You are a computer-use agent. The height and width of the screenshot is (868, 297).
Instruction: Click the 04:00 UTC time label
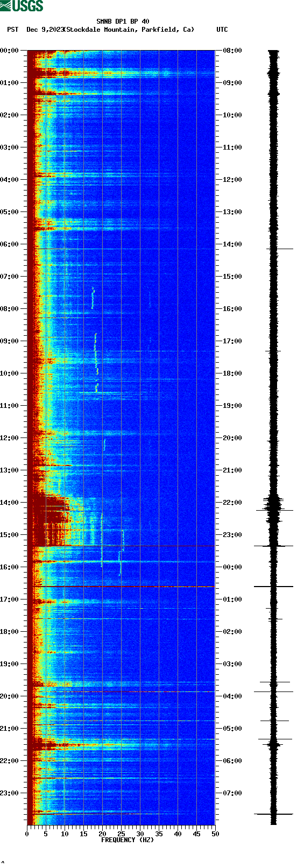[x=232, y=696]
